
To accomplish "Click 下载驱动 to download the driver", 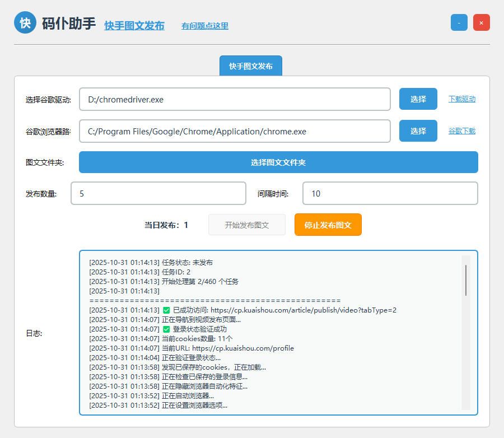I will click(x=461, y=99).
